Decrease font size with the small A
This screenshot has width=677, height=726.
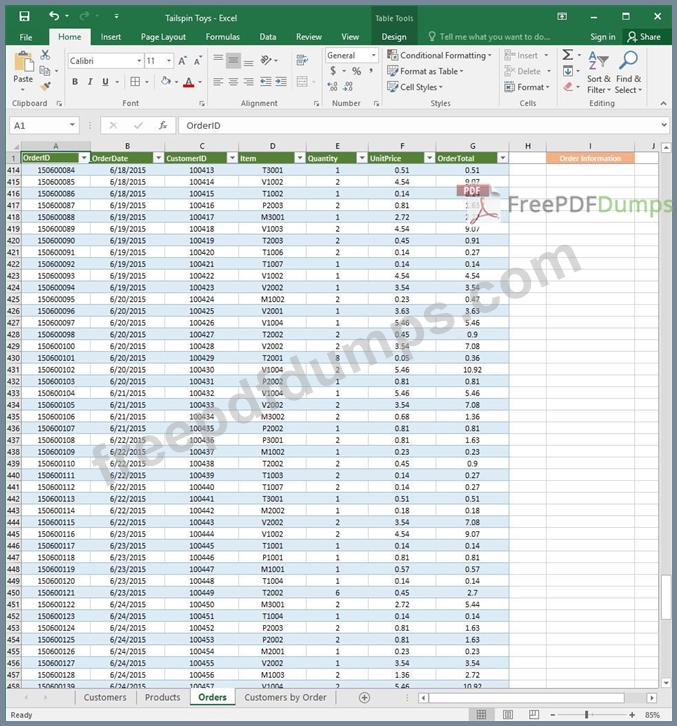pos(198,61)
